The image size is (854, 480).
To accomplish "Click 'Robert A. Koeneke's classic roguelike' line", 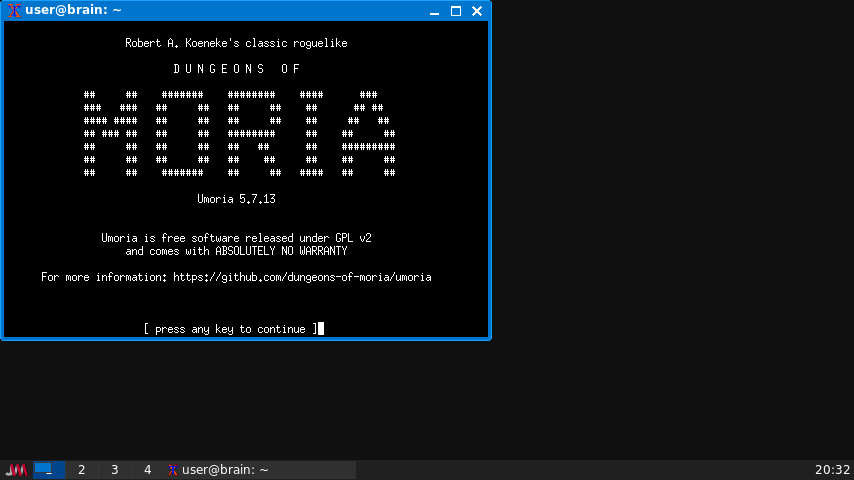I will click(236, 43).
